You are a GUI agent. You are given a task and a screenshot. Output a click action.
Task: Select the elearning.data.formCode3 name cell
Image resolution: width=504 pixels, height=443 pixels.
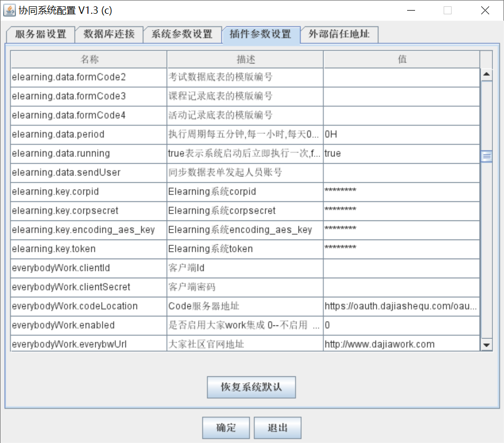point(89,96)
